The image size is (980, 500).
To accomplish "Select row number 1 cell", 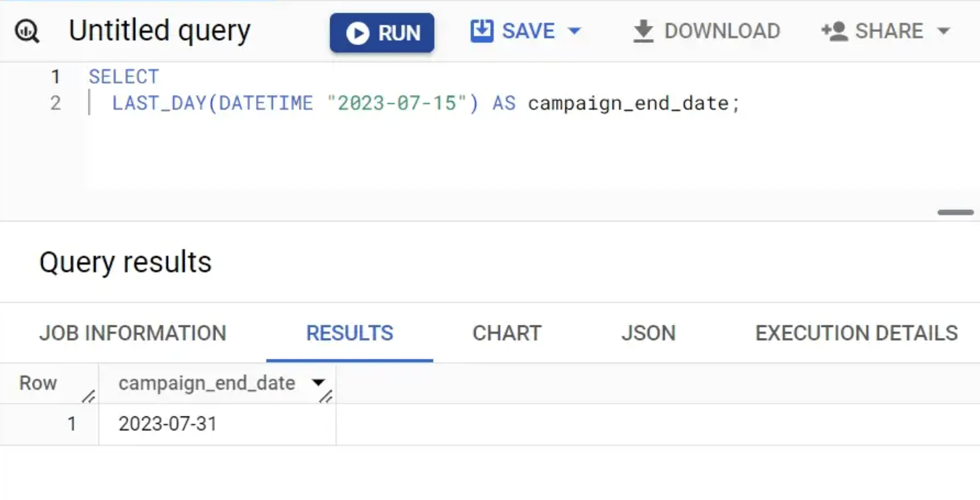I will (49, 424).
